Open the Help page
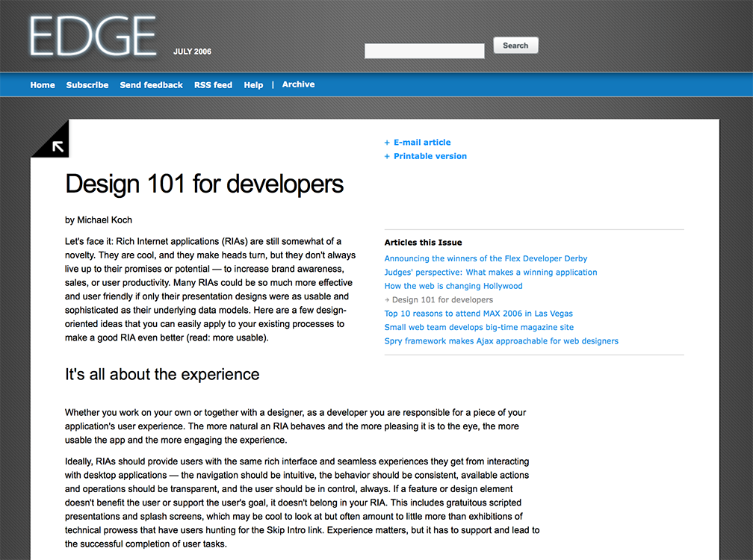Image resolution: width=753 pixels, height=560 pixels. (253, 84)
